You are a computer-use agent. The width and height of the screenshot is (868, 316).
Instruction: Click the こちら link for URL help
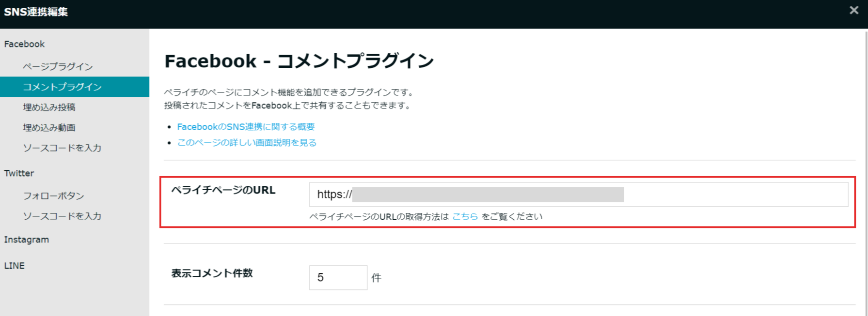click(x=465, y=216)
